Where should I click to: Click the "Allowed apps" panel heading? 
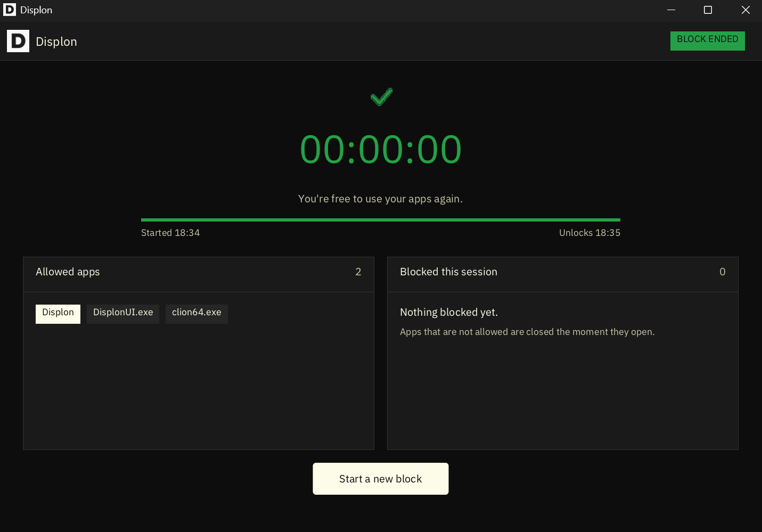pos(68,272)
